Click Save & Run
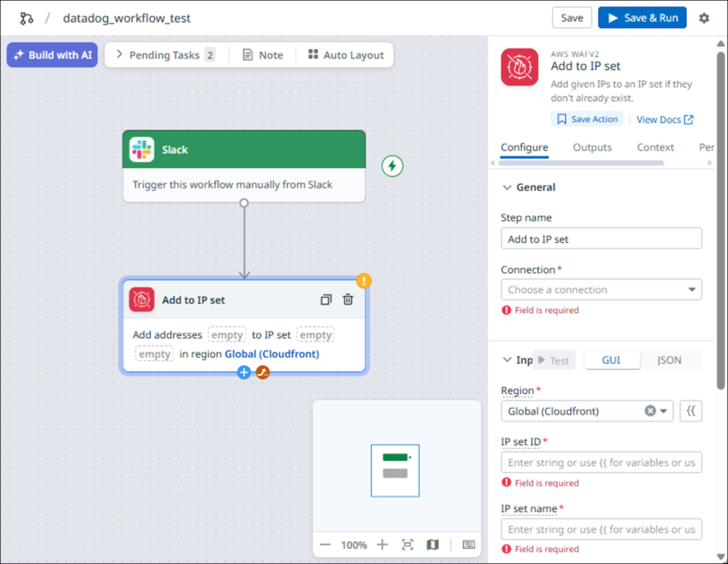This screenshot has height=564, width=728. pyautogui.click(x=642, y=18)
